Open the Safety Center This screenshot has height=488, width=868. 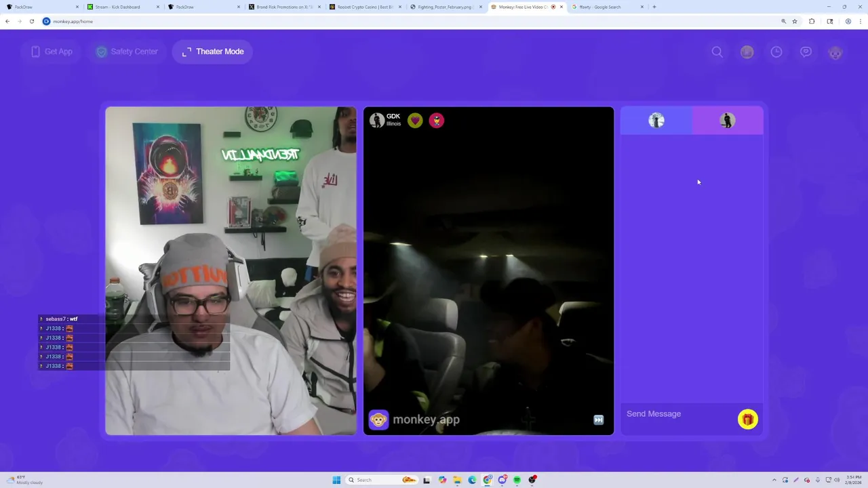[126, 52]
